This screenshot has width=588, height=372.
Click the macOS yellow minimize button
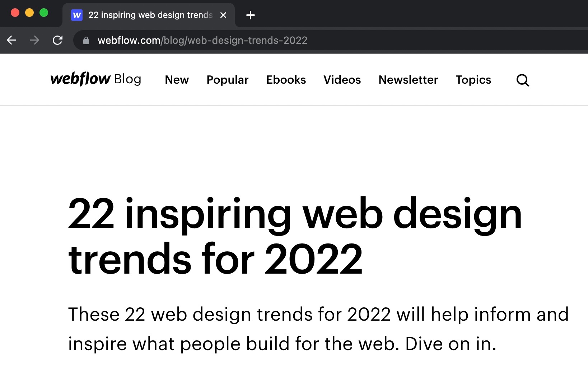pos(29,13)
